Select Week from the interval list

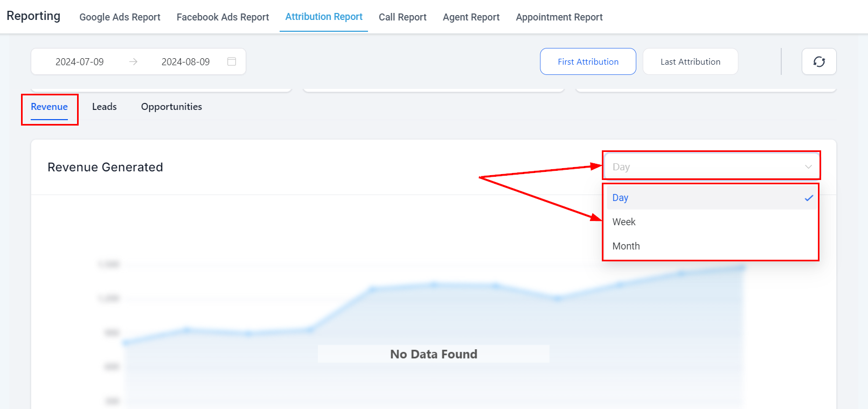point(624,222)
